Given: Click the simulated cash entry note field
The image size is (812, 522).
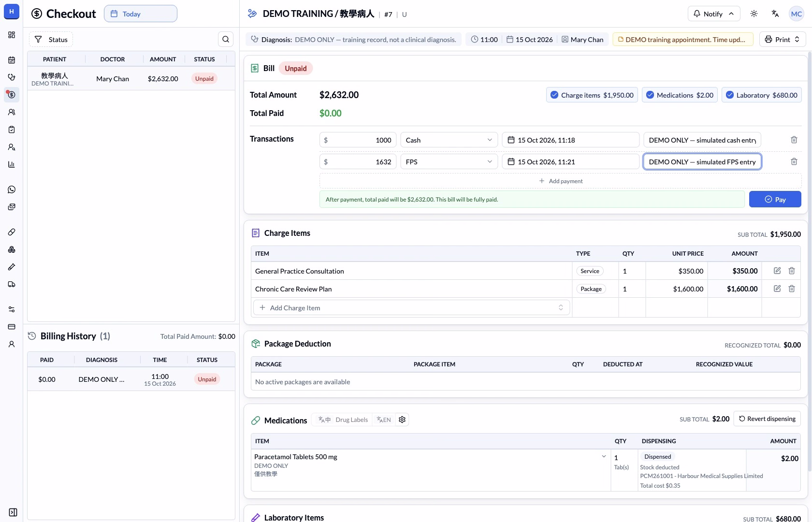Looking at the screenshot, I should coord(702,140).
